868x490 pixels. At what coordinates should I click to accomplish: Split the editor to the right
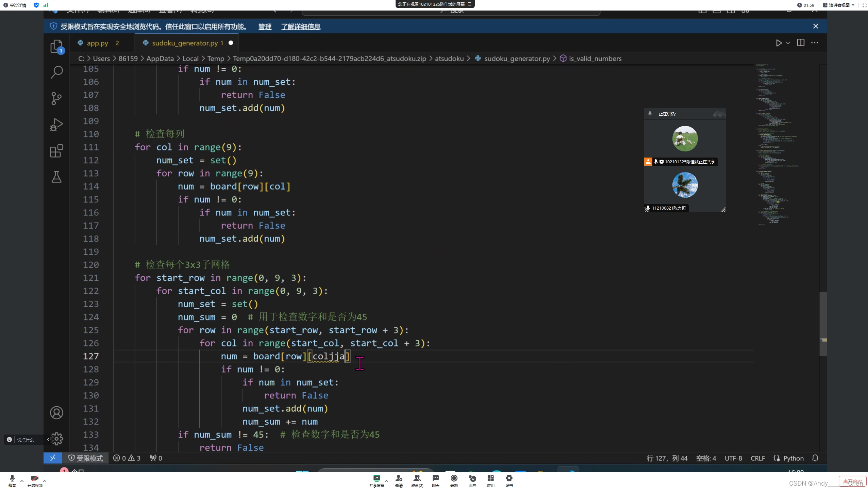801,43
